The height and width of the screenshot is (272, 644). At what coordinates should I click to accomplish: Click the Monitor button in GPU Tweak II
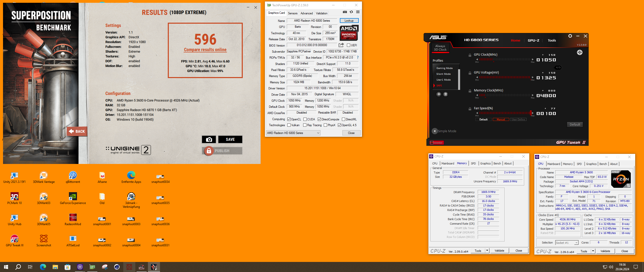[436, 143]
